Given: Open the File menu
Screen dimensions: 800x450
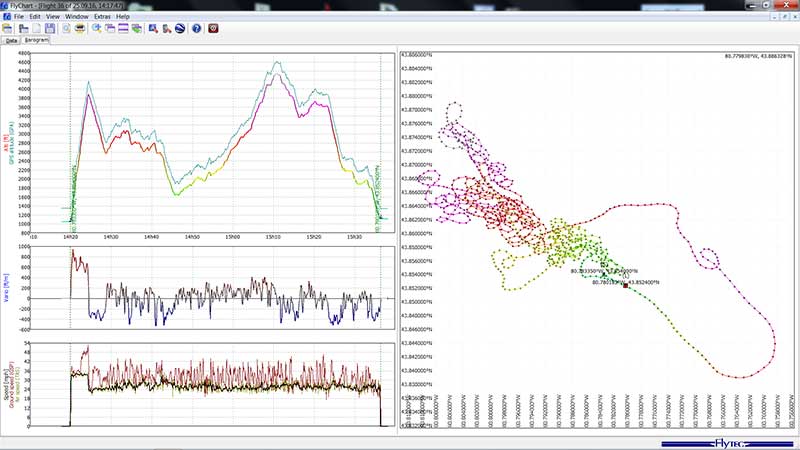Looking at the screenshot, I should [x=19, y=17].
